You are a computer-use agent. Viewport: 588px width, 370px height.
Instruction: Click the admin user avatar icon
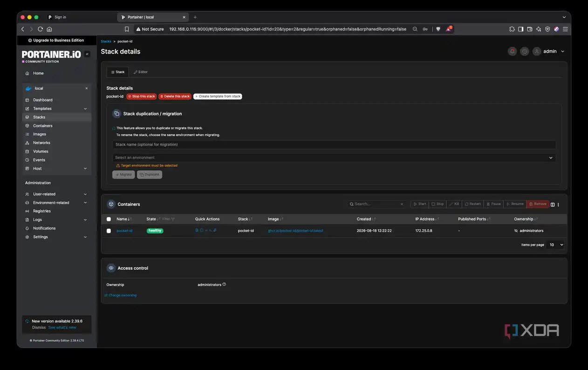(537, 51)
